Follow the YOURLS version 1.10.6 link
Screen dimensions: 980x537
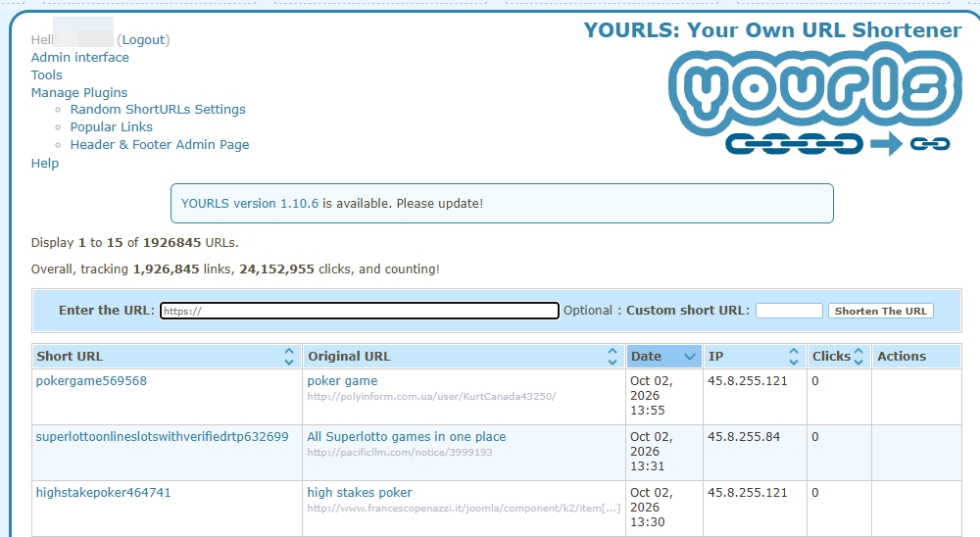(x=249, y=203)
